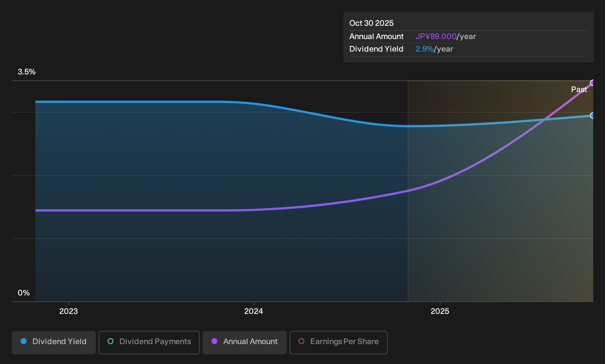
Task: Click the 2025 x-axis label
Action: tap(440, 311)
